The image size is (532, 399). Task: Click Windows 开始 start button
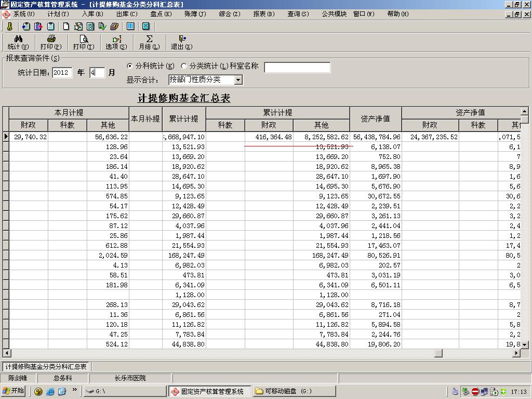14,391
